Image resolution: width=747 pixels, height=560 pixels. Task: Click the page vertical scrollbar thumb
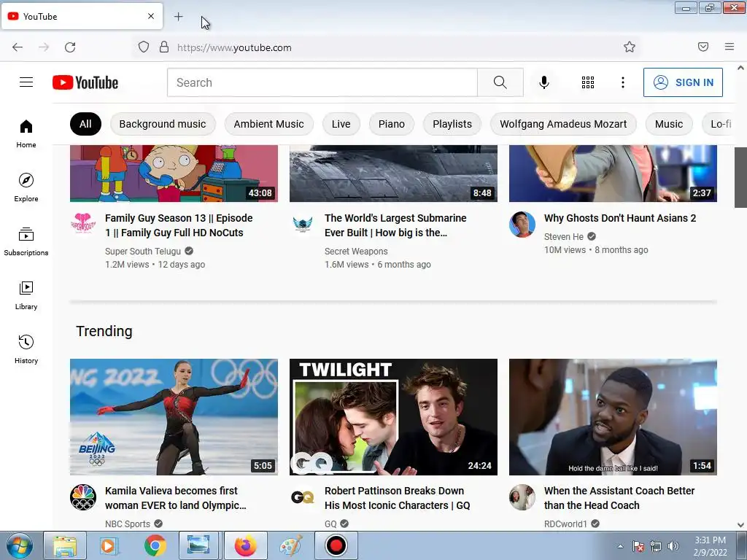pyautogui.click(x=740, y=177)
